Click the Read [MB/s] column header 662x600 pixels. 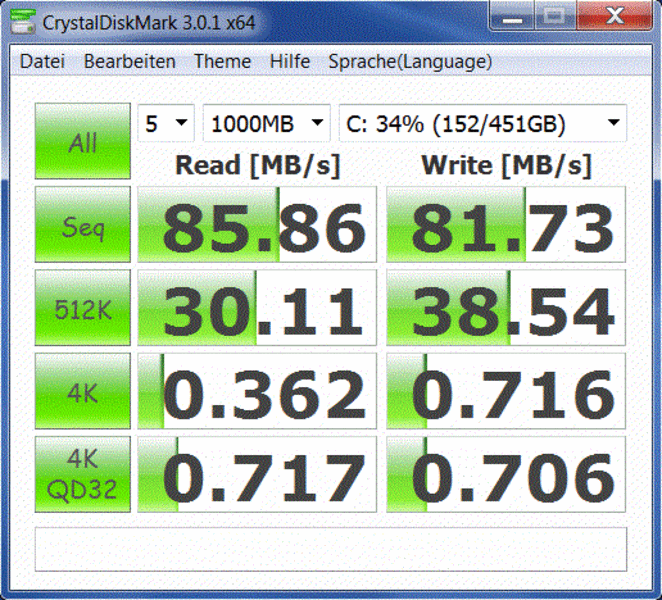pyautogui.click(x=258, y=165)
